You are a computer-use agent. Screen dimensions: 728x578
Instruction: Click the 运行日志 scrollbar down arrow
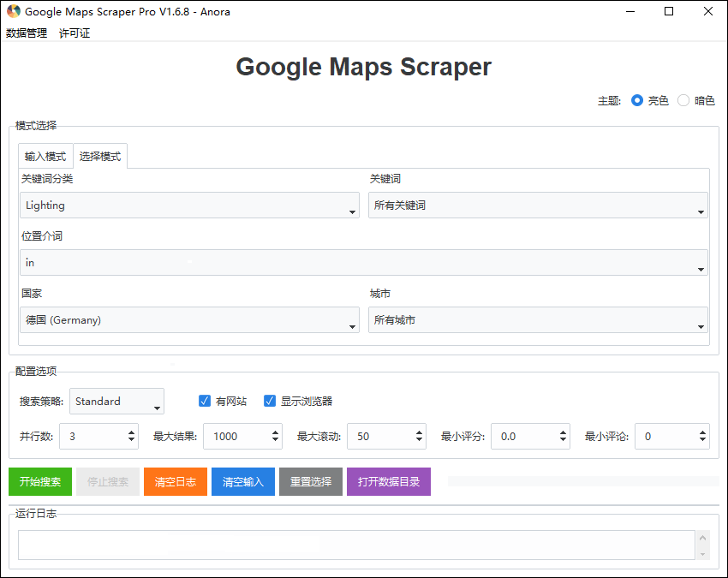pyautogui.click(x=702, y=554)
